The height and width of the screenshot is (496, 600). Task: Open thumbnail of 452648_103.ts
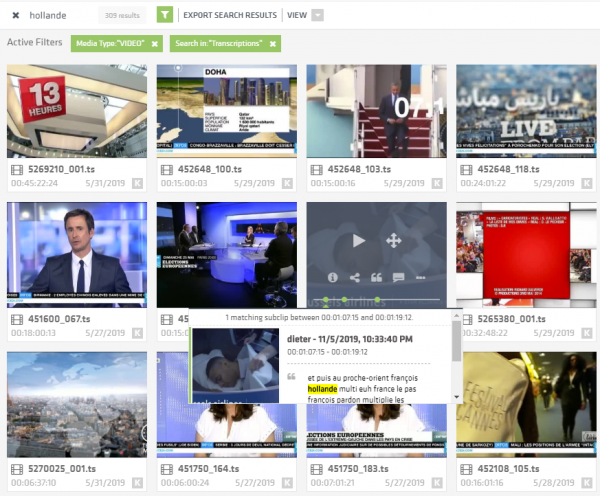point(377,111)
